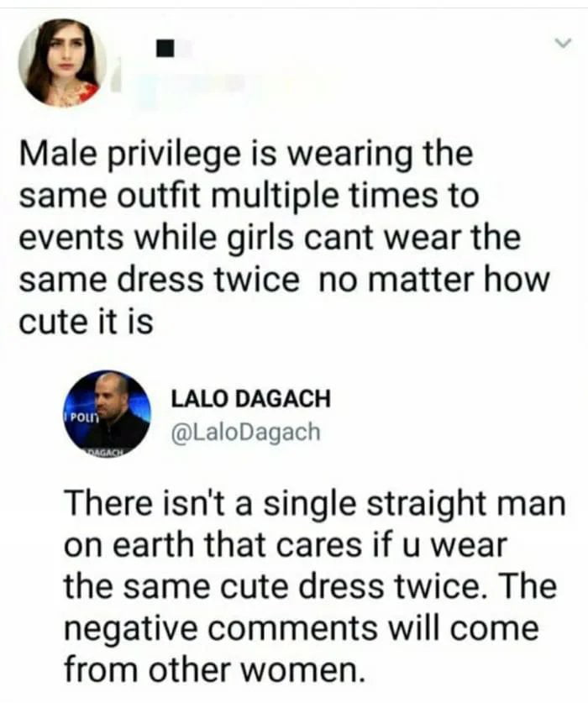Click the 'DAGACH' label under the avatar
588x703 pixels.
[104, 451]
